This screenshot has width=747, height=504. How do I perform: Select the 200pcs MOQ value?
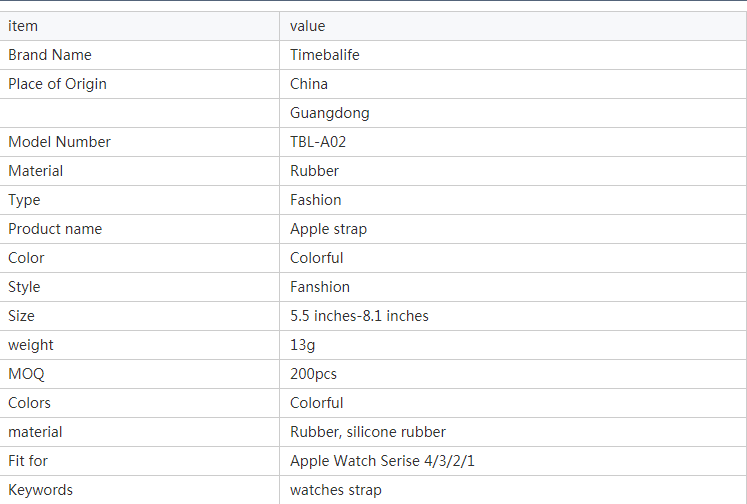tap(313, 374)
